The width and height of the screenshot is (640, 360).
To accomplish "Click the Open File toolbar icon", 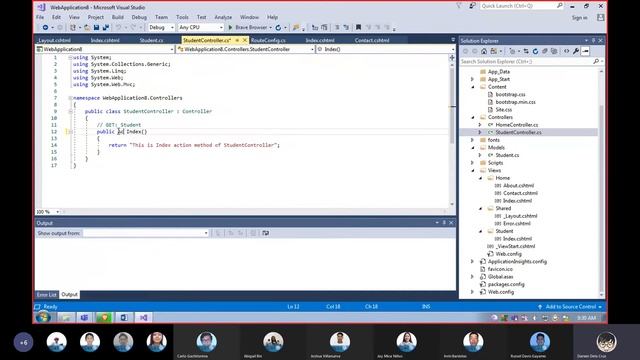I will click(x=87, y=27).
